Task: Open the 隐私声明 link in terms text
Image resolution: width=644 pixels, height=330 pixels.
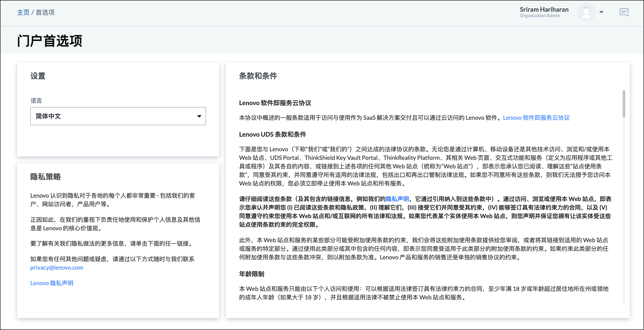Action: (397, 199)
